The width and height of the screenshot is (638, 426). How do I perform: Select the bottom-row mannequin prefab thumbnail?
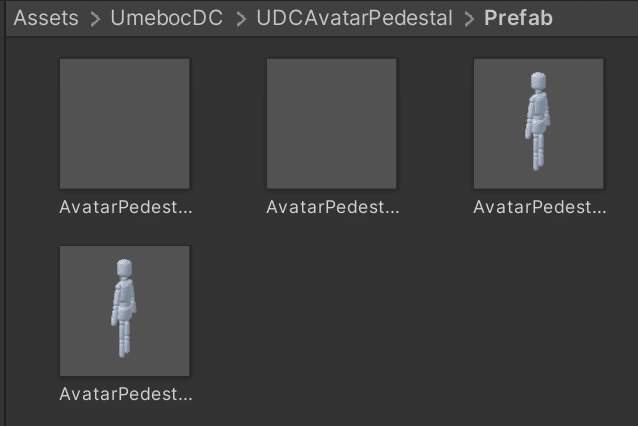(125, 311)
